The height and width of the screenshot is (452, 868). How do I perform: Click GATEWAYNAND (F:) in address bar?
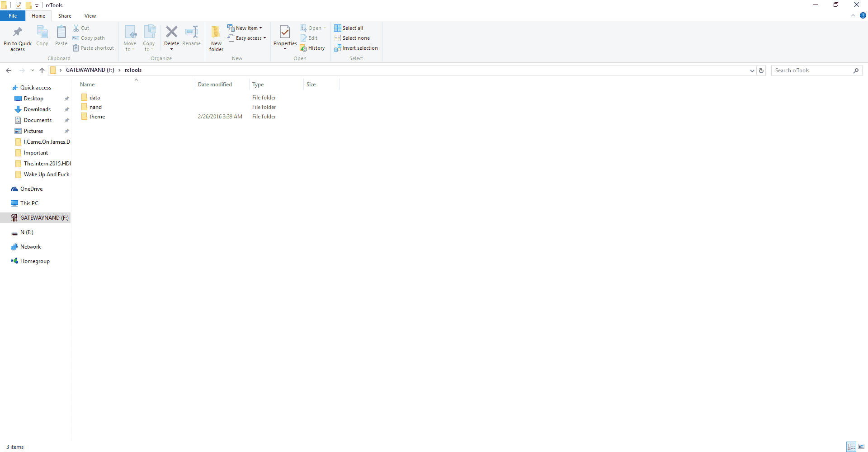pyautogui.click(x=90, y=70)
